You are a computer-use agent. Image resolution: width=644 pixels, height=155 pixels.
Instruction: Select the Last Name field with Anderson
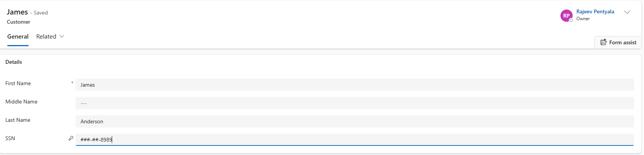point(354,121)
